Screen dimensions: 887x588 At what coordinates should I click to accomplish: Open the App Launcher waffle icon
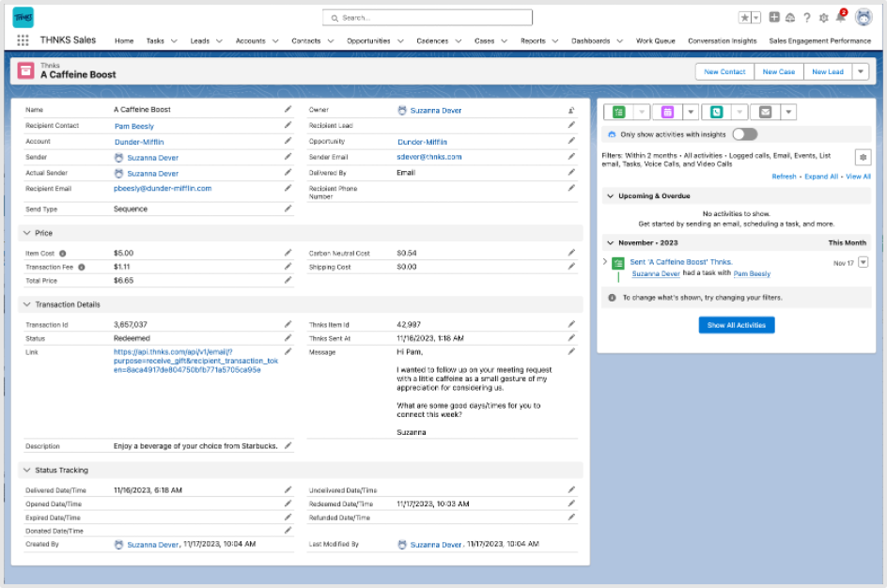click(x=22, y=40)
